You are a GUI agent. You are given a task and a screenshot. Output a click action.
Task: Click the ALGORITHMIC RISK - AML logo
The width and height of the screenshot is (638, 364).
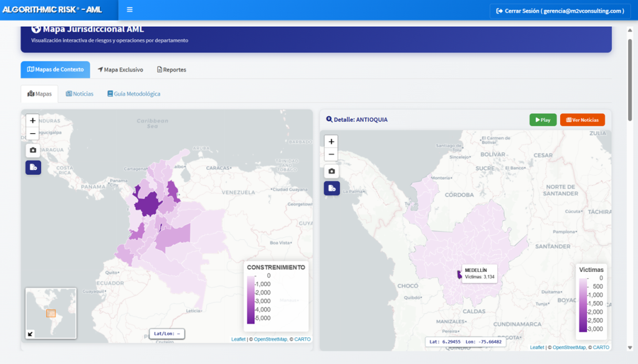(52, 9)
